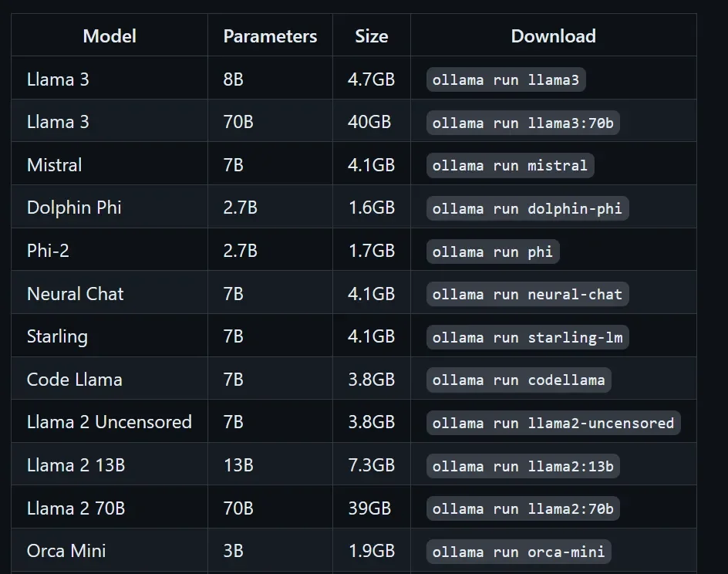Click the Download column header
728x574 pixels.
[553, 35]
